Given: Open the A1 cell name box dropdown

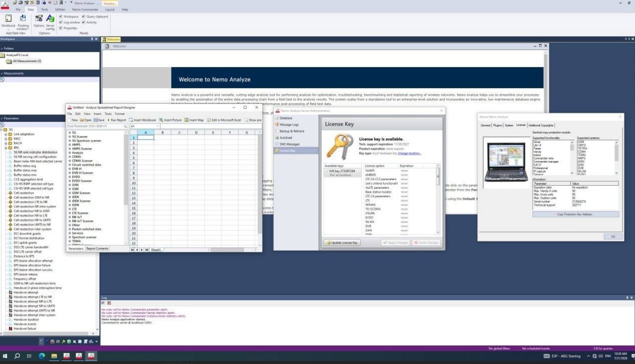Looking at the screenshot, I should tap(158, 126).
